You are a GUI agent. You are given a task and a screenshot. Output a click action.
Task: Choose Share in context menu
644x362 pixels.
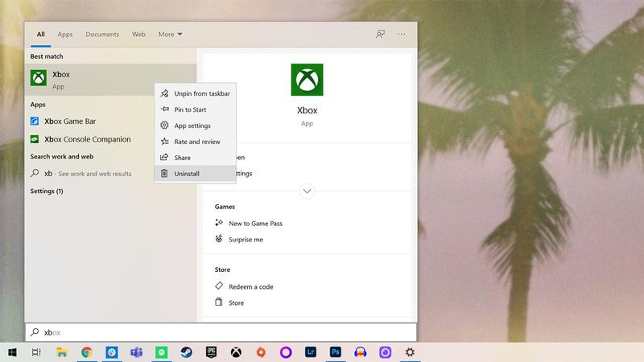click(195, 158)
